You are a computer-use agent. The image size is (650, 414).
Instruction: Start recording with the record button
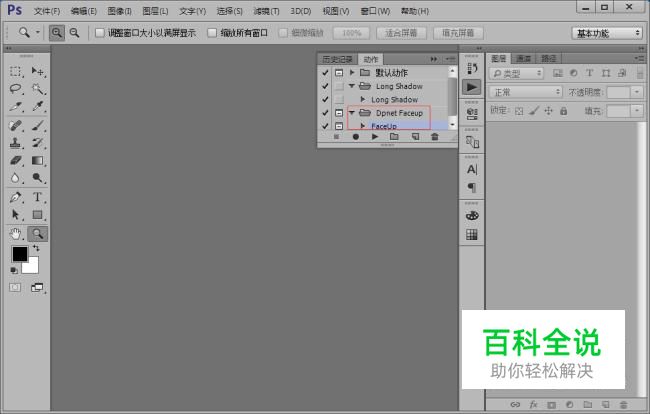(x=356, y=136)
